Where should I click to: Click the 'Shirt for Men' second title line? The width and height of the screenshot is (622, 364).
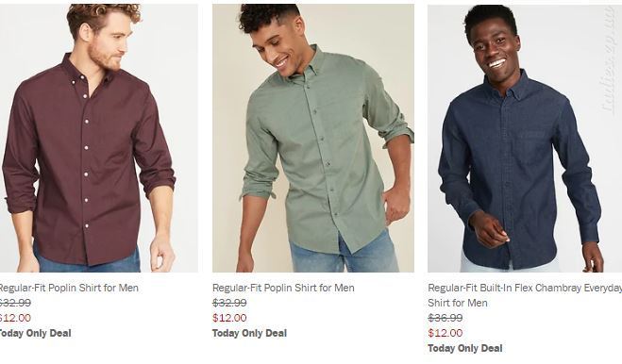coord(458,303)
